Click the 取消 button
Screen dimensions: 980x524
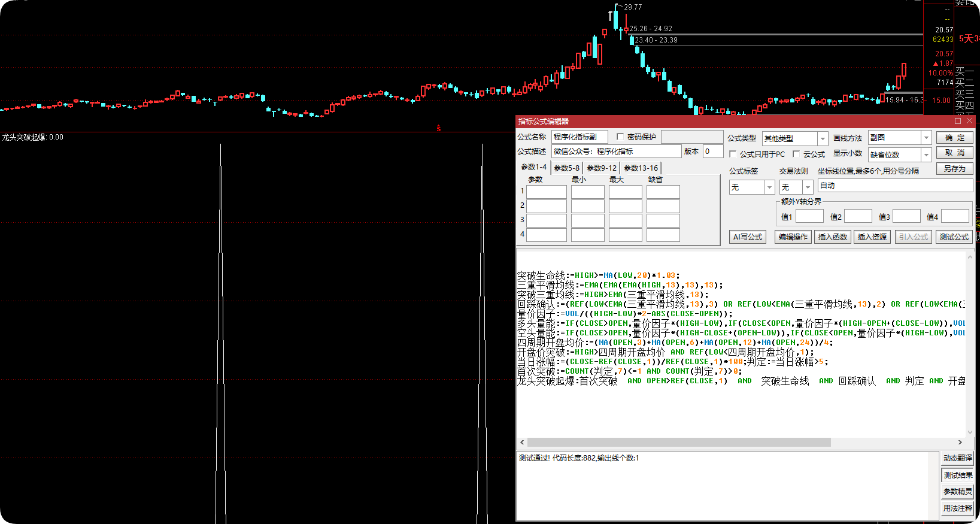[955, 153]
